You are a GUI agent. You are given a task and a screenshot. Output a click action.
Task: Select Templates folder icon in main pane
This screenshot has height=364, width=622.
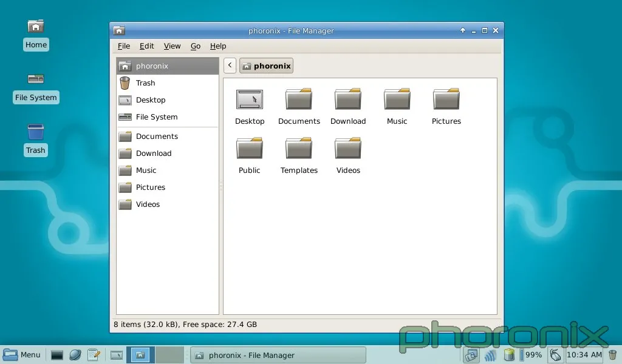pyautogui.click(x=299, y=148)
